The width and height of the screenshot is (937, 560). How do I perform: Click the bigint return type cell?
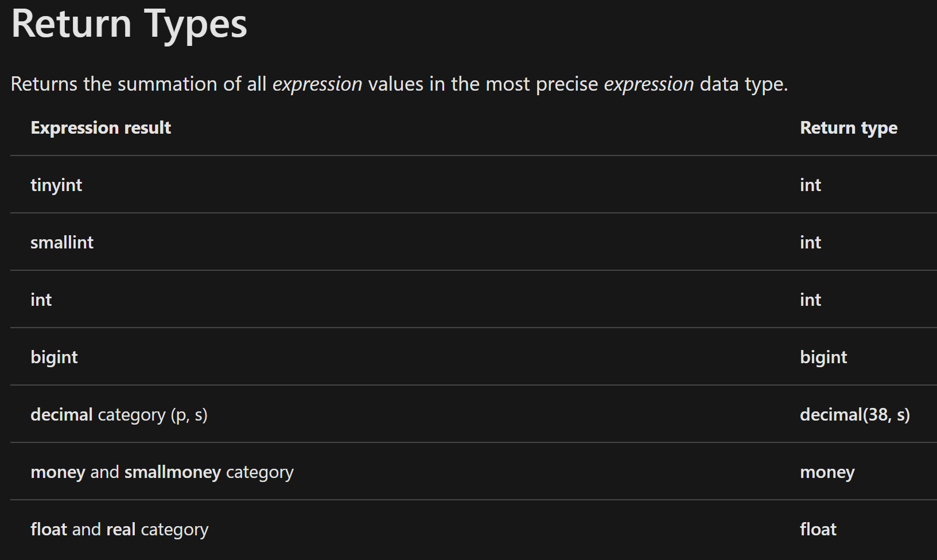pos(823,357)
